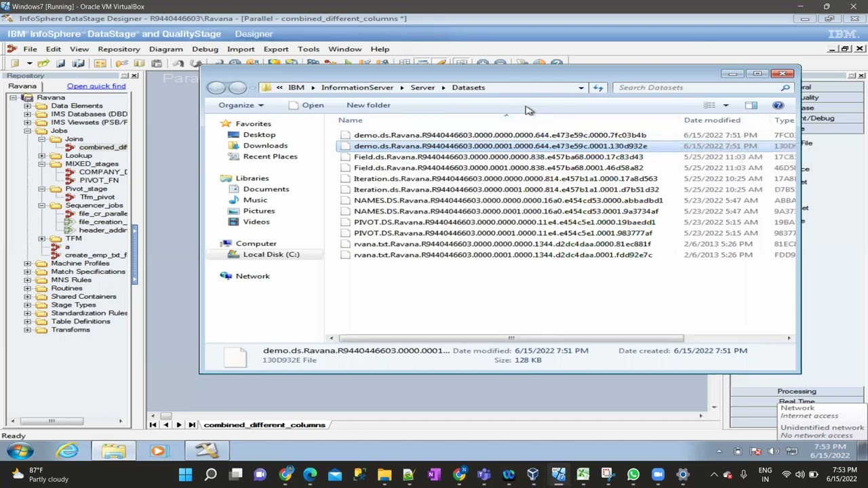Screen dimensions: 868x488
Task: Click the DataStage Designer taskbar icon
Action: pos(206,451)
